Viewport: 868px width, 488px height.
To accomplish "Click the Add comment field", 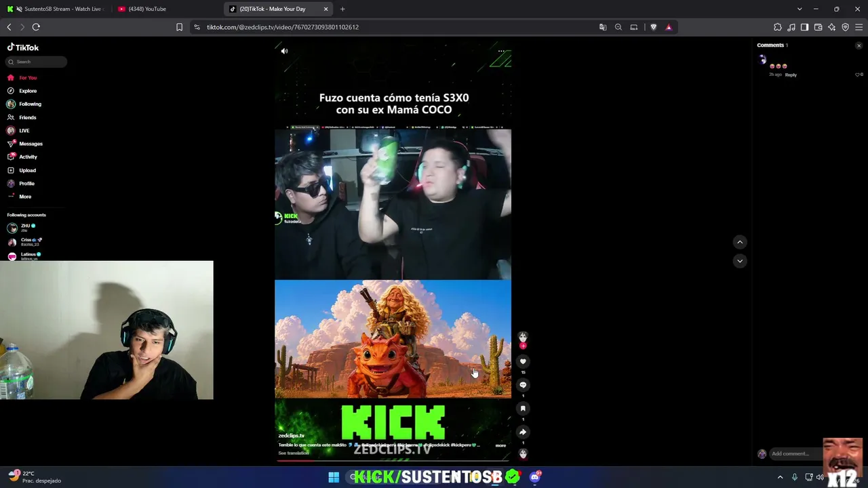I will 795,453.
